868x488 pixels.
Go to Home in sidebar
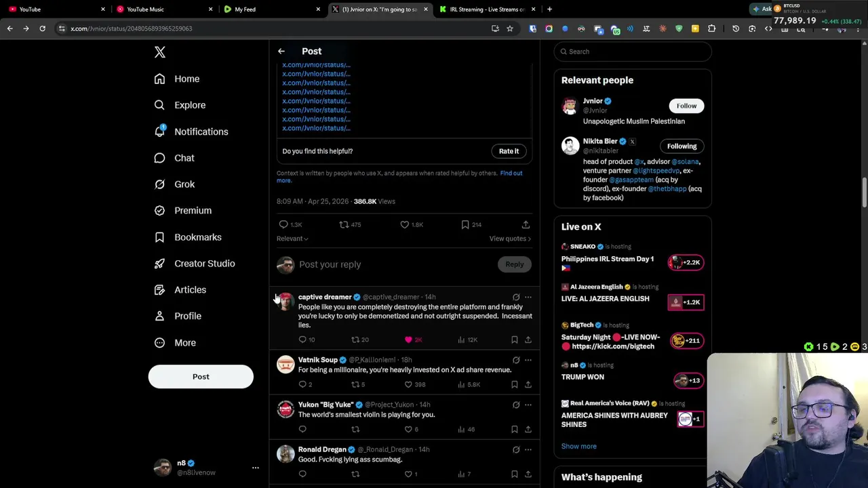click(x=177, y=79)
